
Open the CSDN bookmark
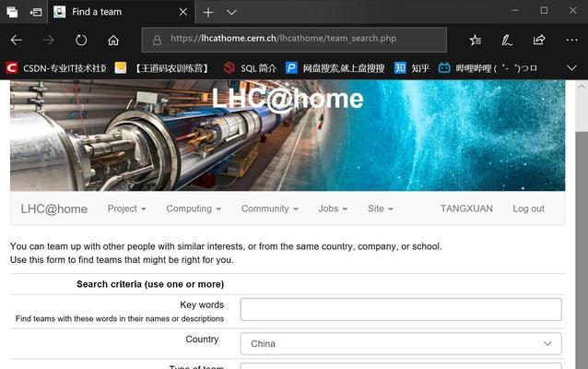click(x=56, y=68)
